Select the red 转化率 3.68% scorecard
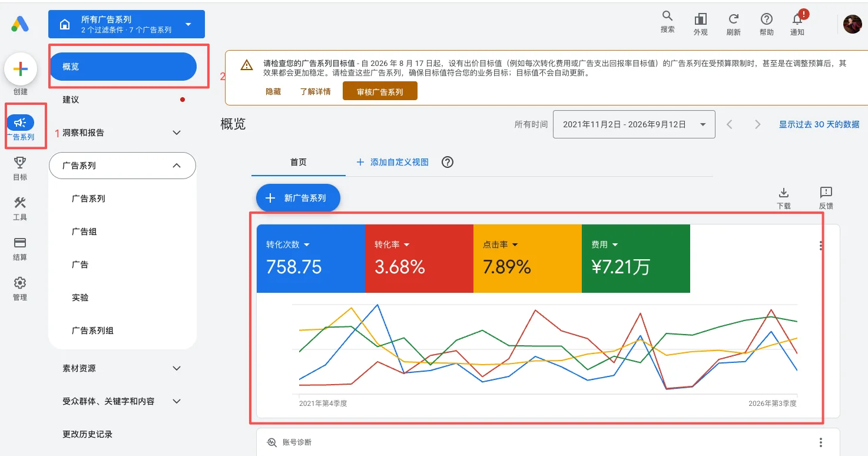Viewport: 868px width, 456px height. [419, 258]
